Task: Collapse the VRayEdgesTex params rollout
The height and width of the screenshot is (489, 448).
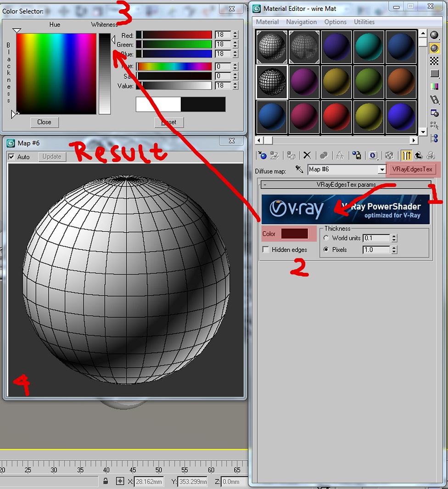Action: pyautogui.click(x=264, y=185)
